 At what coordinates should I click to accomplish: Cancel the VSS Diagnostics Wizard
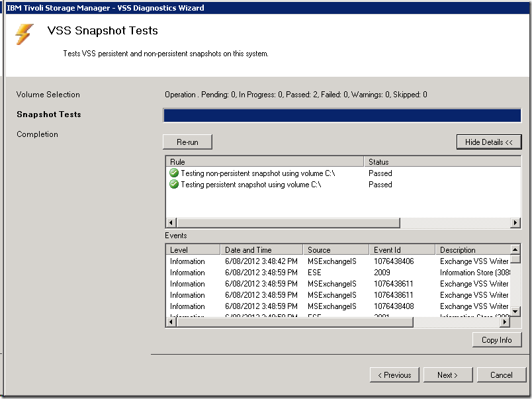click(x=501, y=375)
